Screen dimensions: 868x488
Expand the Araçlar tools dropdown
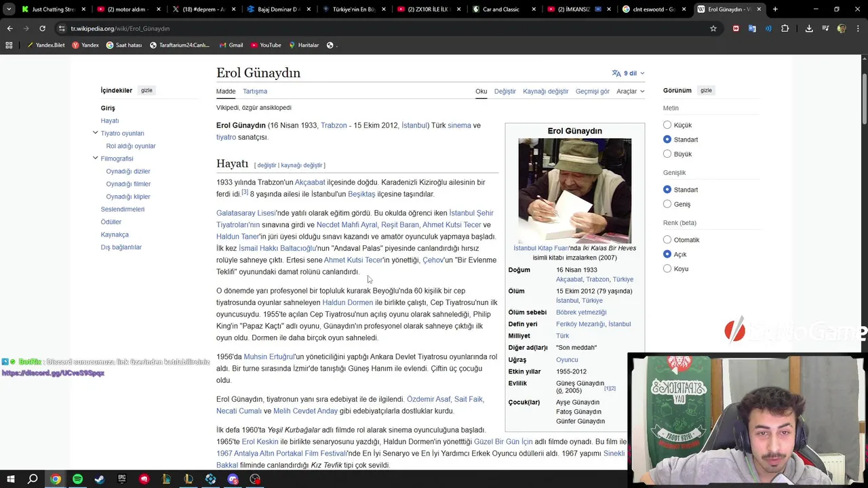pos(630,91)
